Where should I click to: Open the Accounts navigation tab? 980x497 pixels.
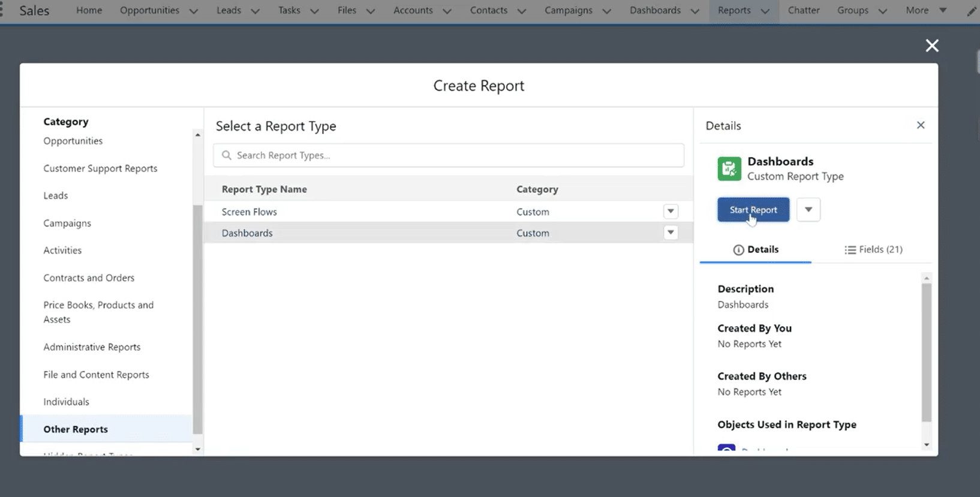point(413,10)
